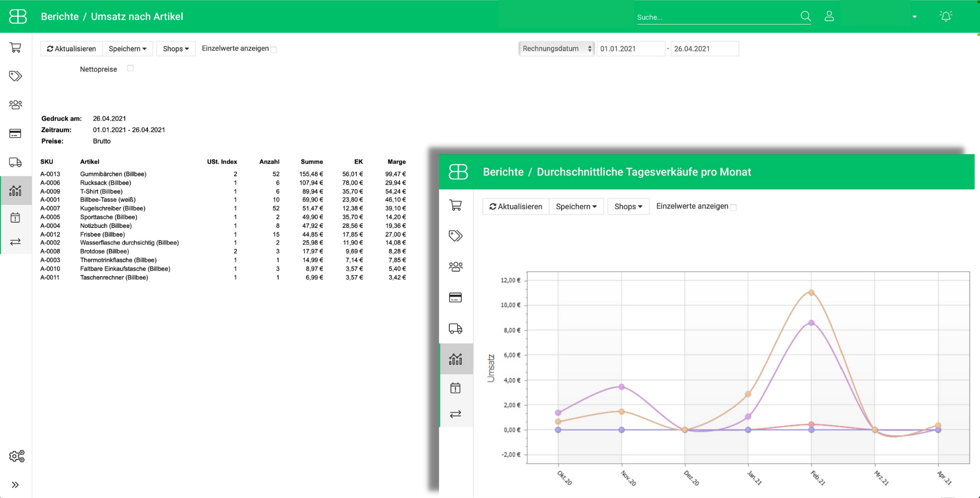The height and width of the screenshot is (498, 980).
Task: Click the purple Feb.21 data point on chart
Action: (x=811, y=323)
